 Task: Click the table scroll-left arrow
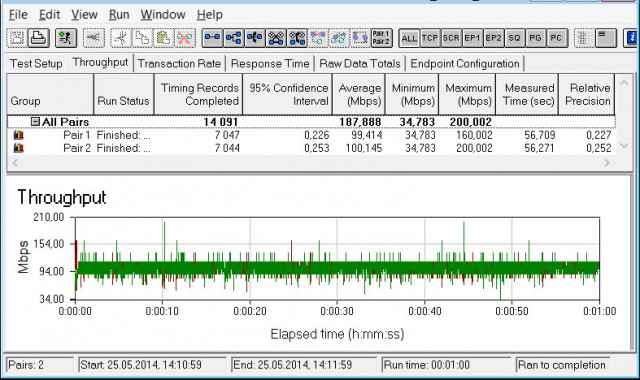tap(16, 163)
